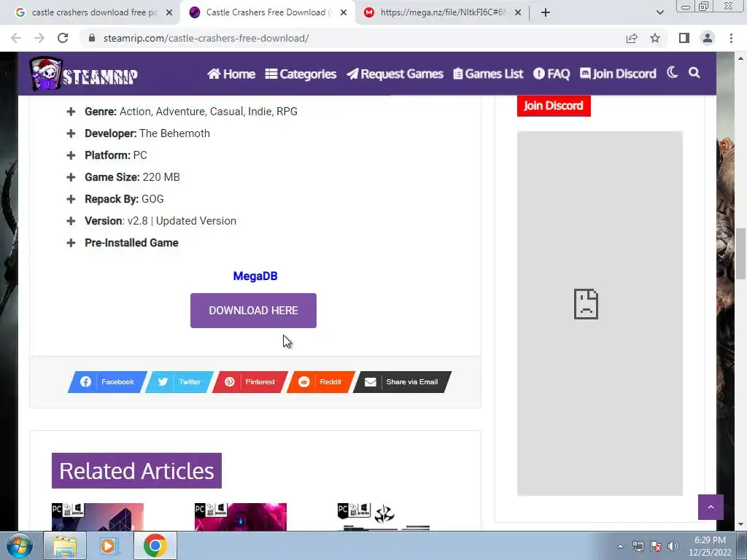Click the DOWNLOAD HERE button
The height and width of the screenshot is (560, 747).
[x=253, y=311]
